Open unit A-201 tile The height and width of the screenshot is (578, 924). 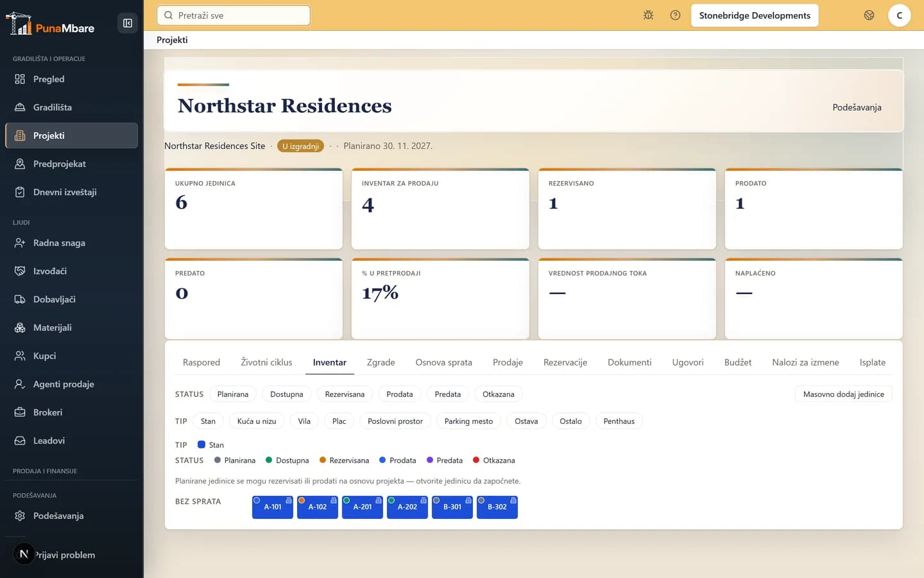tap(363, 507)
